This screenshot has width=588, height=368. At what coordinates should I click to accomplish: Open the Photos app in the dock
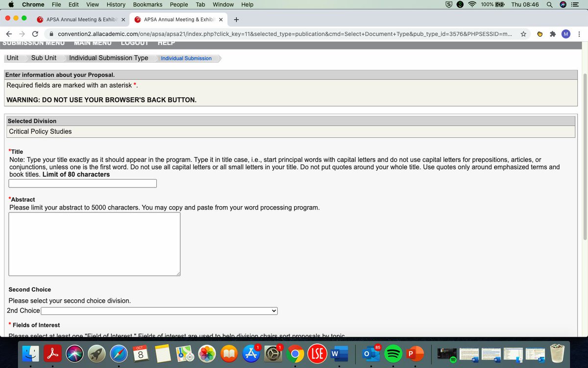(x=207, y=354)
